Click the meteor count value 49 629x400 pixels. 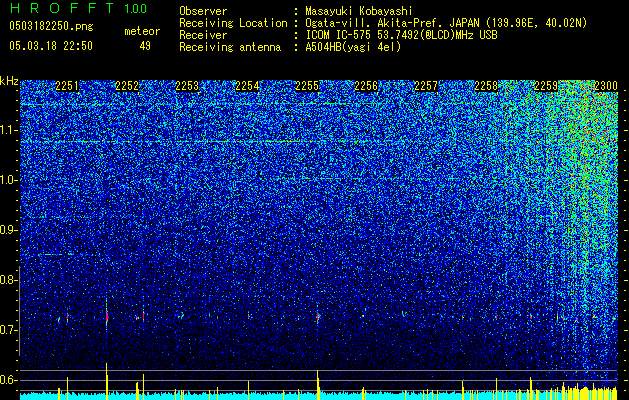click(145, 46)
